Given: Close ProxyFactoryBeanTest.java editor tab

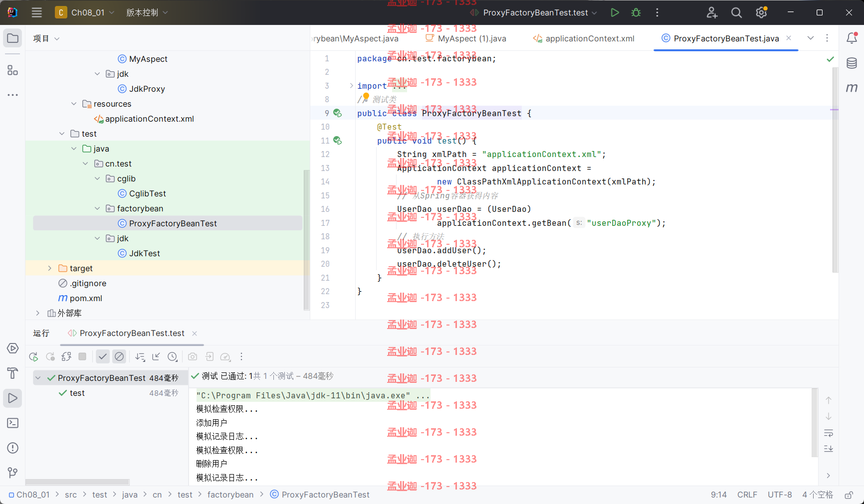Looking at the screenshot, I should 789,38.
